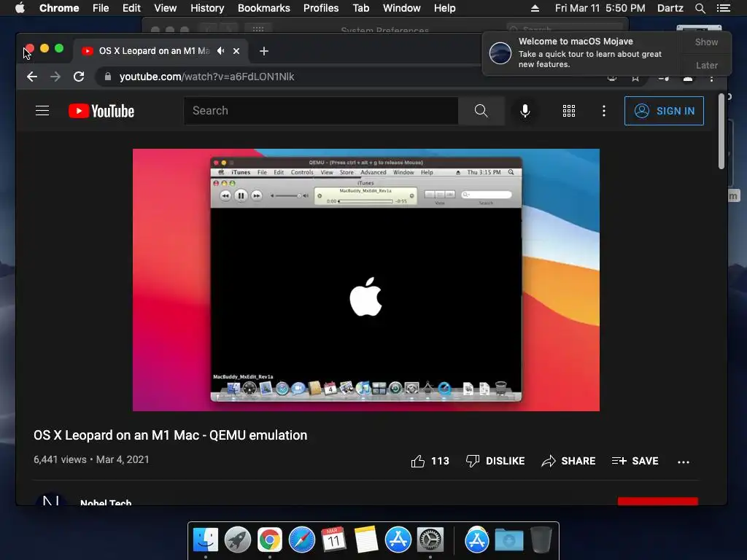Mute the tab audio speaker icon
This screenshot has width=747, height=560.
(220, 50)
